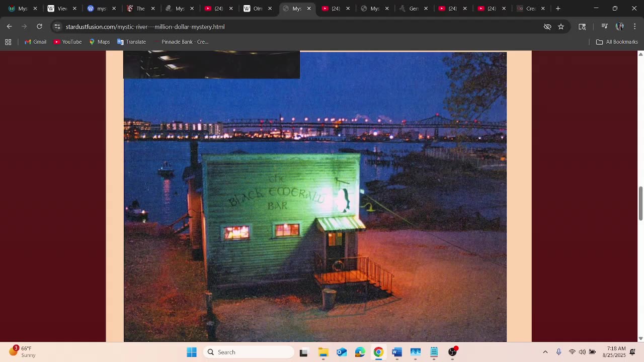Go back to previous page
This screenshot has height=362, width=644.
[9, 27]
